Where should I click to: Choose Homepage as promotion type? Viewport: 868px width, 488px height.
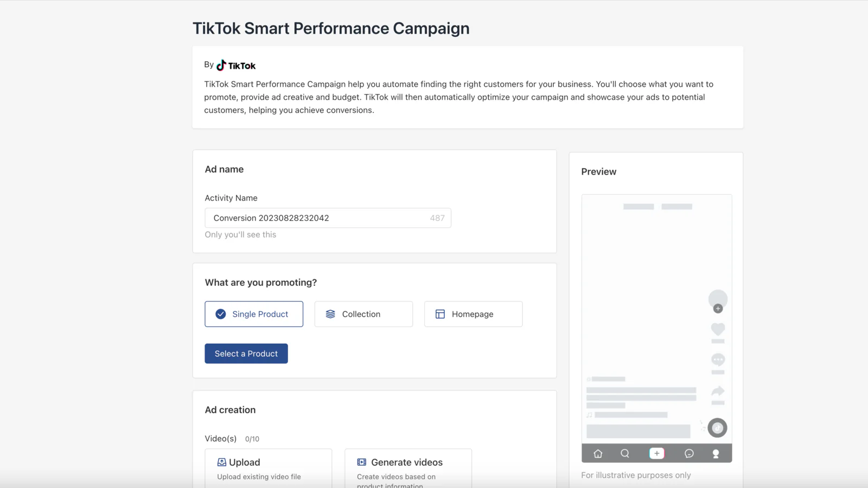(473, 314)
